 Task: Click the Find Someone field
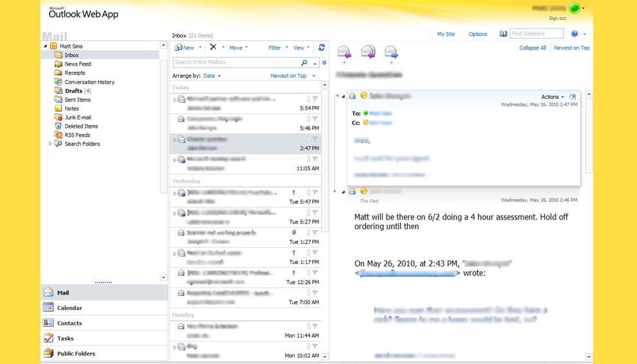click(x=537, y=34)
